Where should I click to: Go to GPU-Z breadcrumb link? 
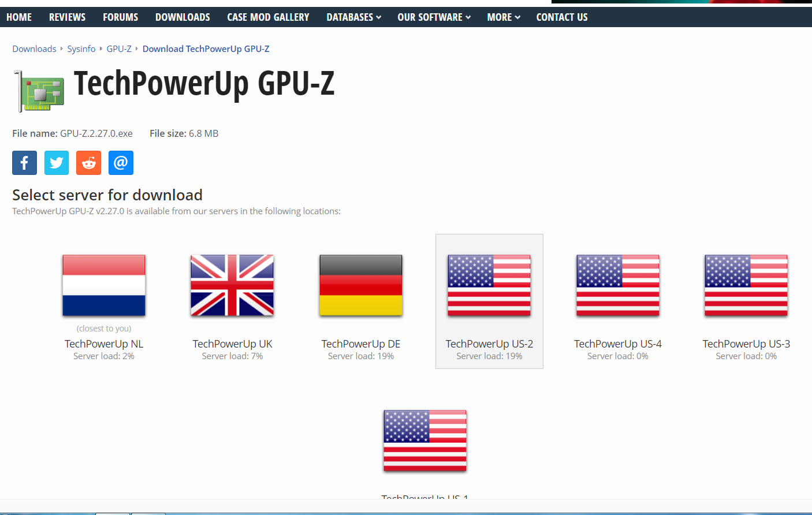[119, 49]
